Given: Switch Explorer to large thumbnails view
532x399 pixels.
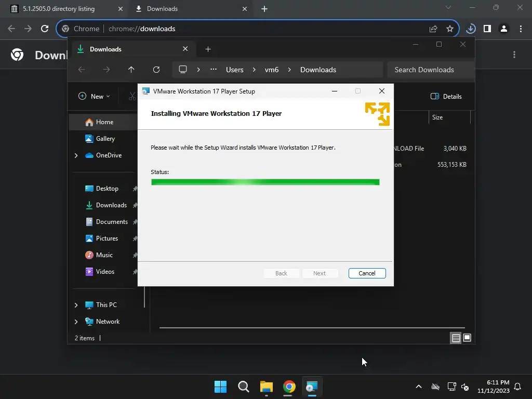Looking at the screenshot, I should [467, 338].
